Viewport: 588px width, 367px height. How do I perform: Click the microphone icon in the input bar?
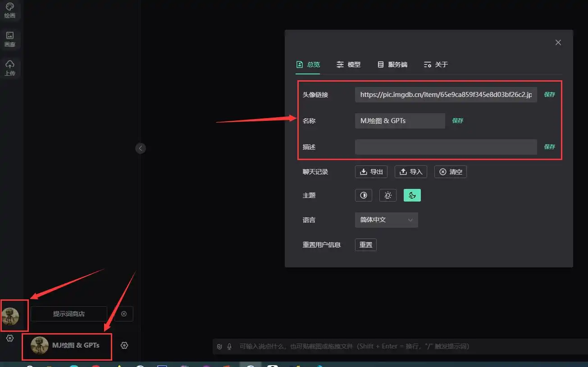(230, 346)
